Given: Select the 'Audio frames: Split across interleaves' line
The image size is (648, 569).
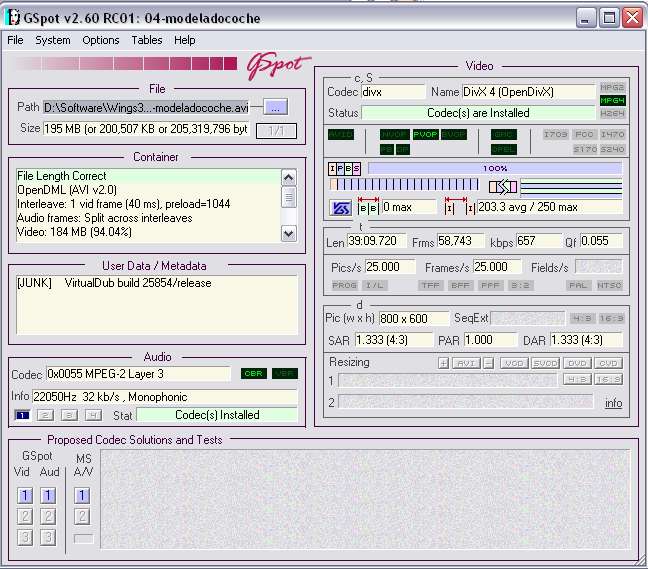Looking at the screenshot, I should coord(105,218).
